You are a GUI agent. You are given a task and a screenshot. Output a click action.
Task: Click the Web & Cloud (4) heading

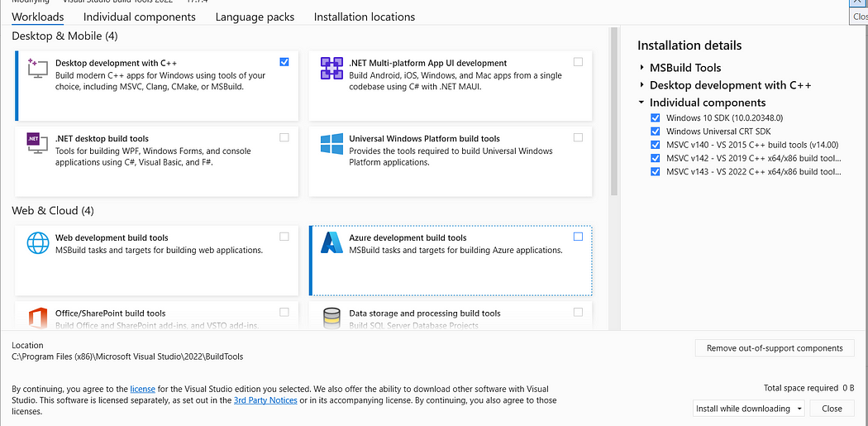[x=53, y=211]
